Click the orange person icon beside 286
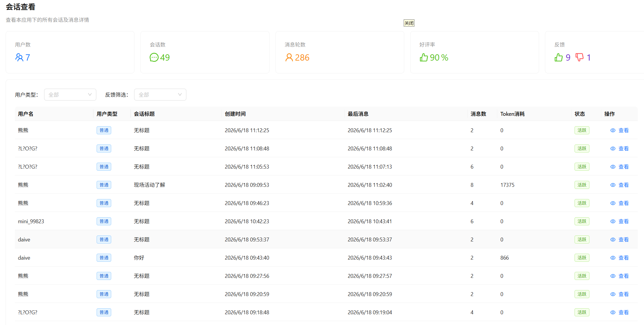 pyautogui.click(x=289, y=57)
